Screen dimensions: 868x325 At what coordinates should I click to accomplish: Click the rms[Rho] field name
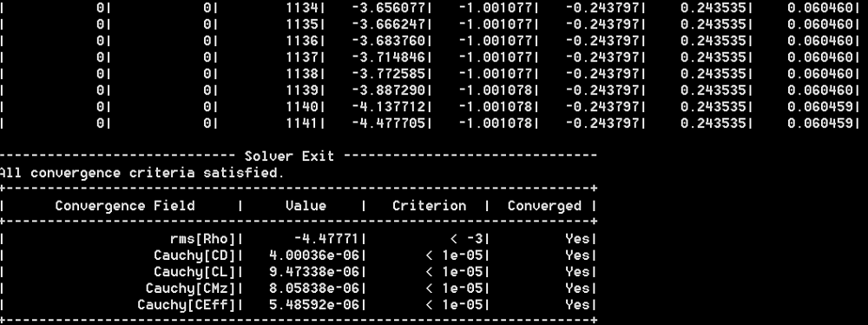tap(203, 239)
